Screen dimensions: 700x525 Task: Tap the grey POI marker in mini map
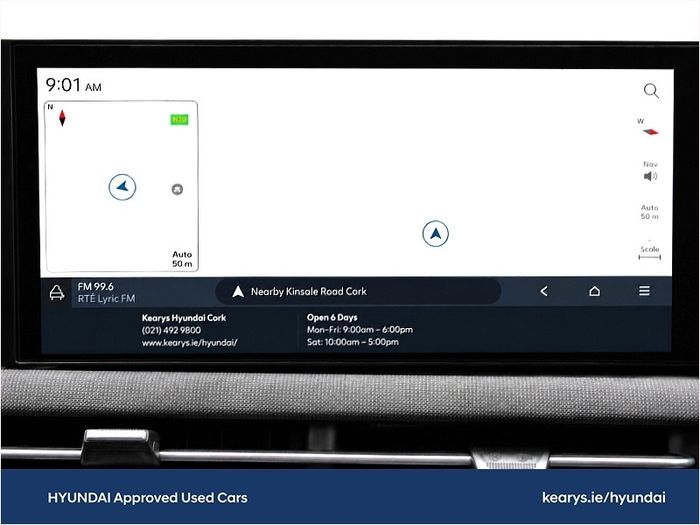tap(177, 189)
